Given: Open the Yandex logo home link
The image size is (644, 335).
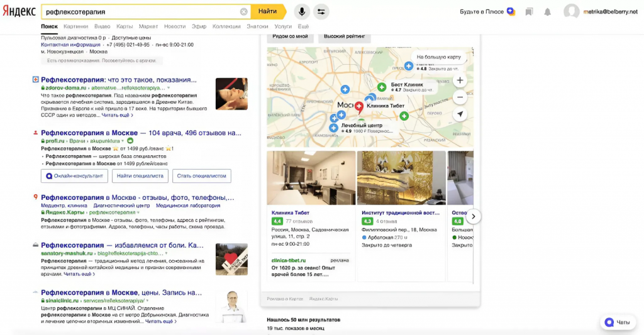Looking at the screenshot, I should (19, 11).
